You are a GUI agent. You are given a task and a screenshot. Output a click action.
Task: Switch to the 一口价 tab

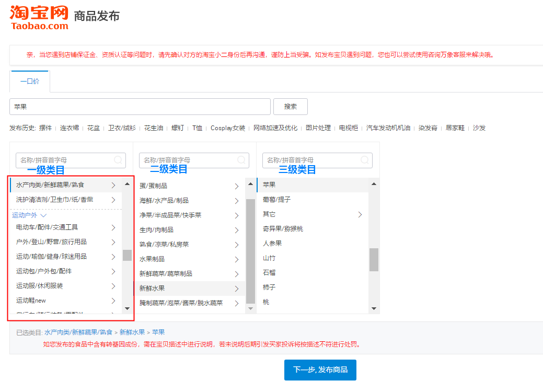30,82
